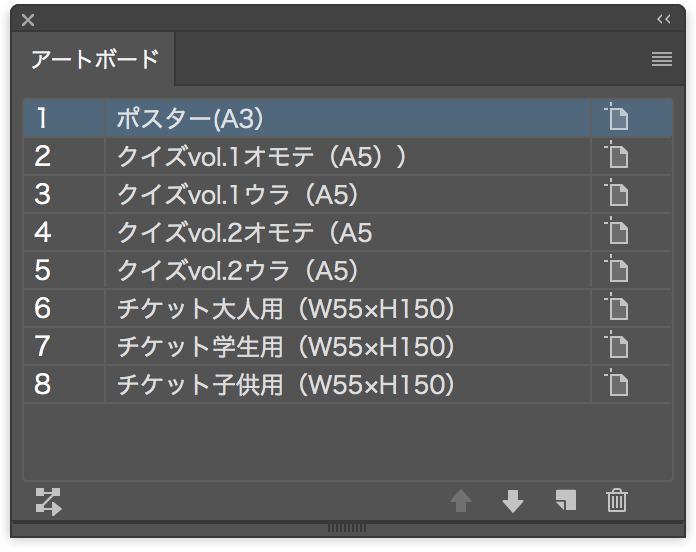Viewport: 696px width, 552px height.
Task: Click artboard number 3 cell
Action: [x=64, y=194]
